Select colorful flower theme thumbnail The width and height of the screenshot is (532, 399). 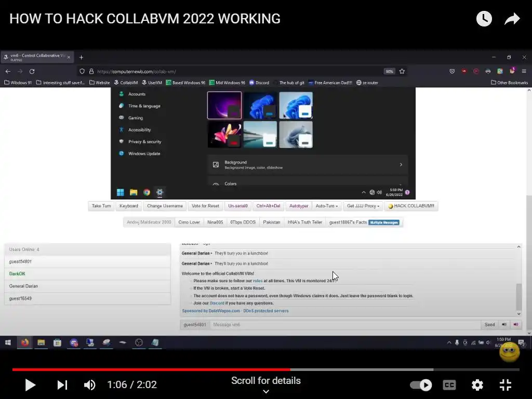pyautogui.click(x=224, y=135)
